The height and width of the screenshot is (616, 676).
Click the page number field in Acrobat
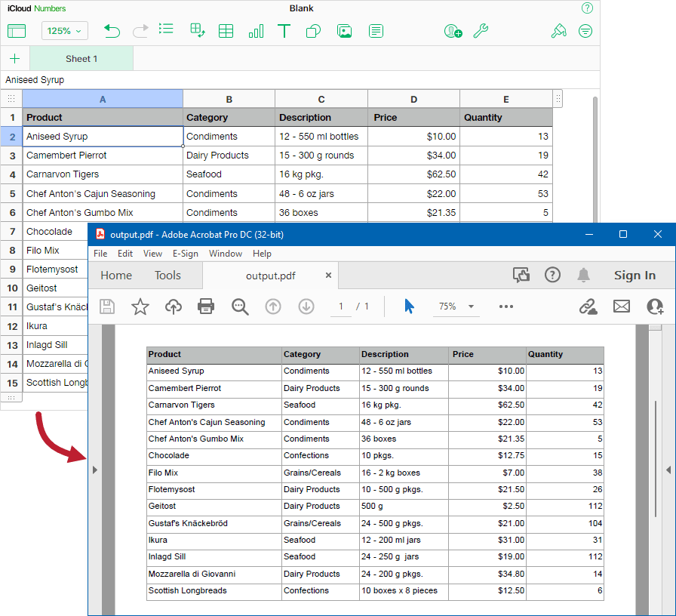coord(340,306)
